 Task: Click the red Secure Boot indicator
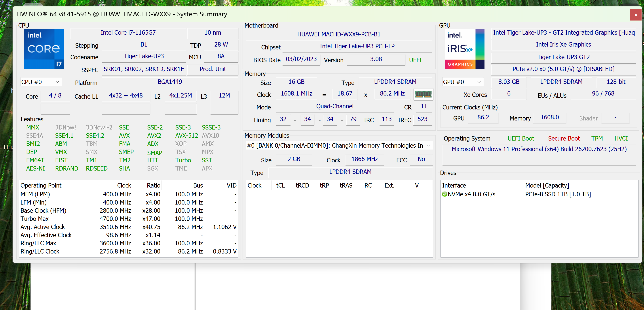click(564, 139)
